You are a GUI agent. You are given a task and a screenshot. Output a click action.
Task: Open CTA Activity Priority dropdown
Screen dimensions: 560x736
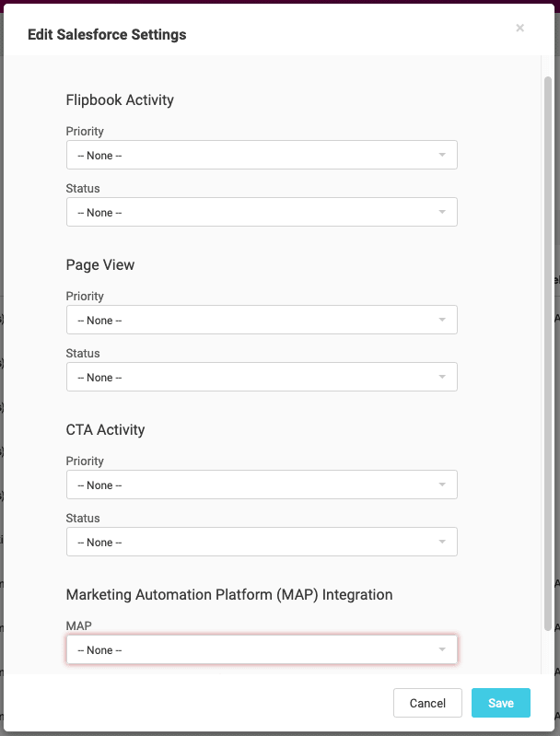262,485
